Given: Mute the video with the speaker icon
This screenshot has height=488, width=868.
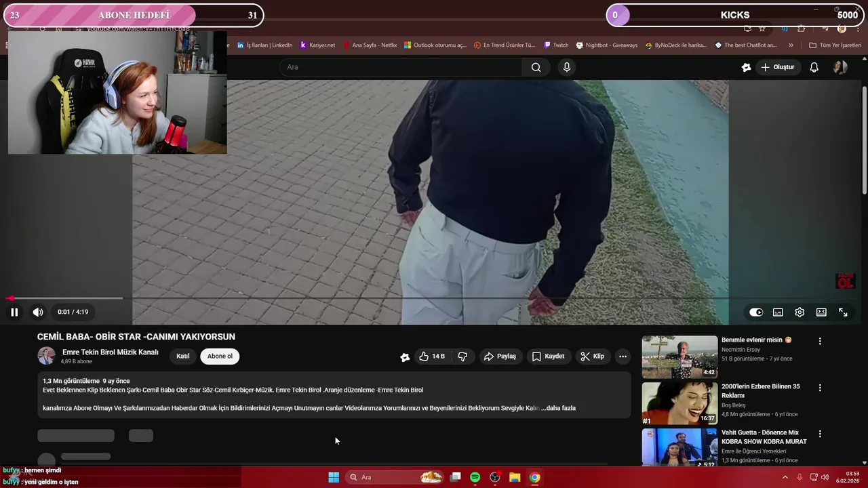Looking at the screenshot, I should tap(38, 312).
